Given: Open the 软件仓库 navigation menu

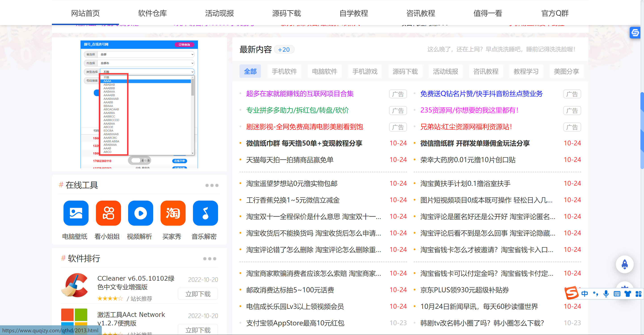Looking at the screenshot, I should 152,13.
